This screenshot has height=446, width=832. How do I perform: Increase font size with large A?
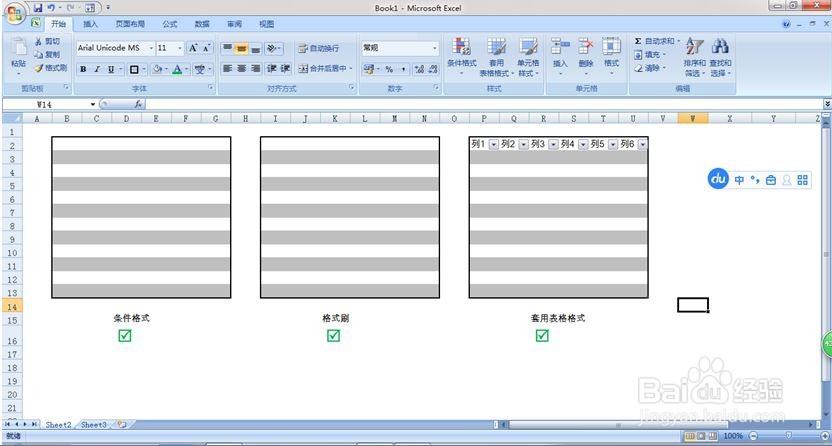pos(193,48)
